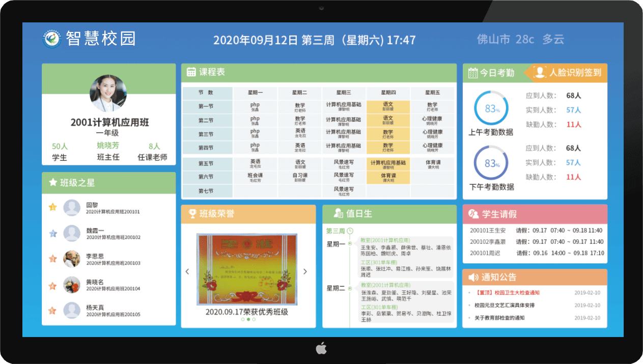Click the icon beside 学生请假 header
Screen dimensions: 643x364
tap(473, 214)
